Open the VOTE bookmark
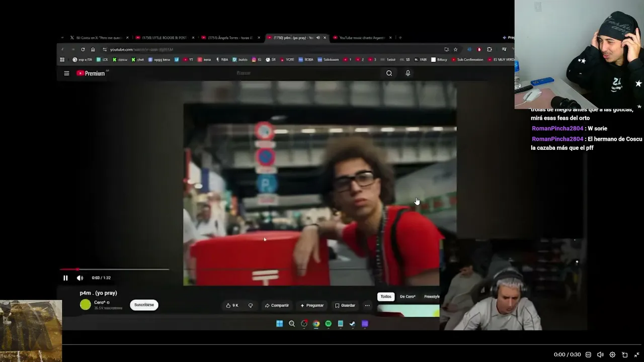644x362 pixels. [x=287, y=59]
